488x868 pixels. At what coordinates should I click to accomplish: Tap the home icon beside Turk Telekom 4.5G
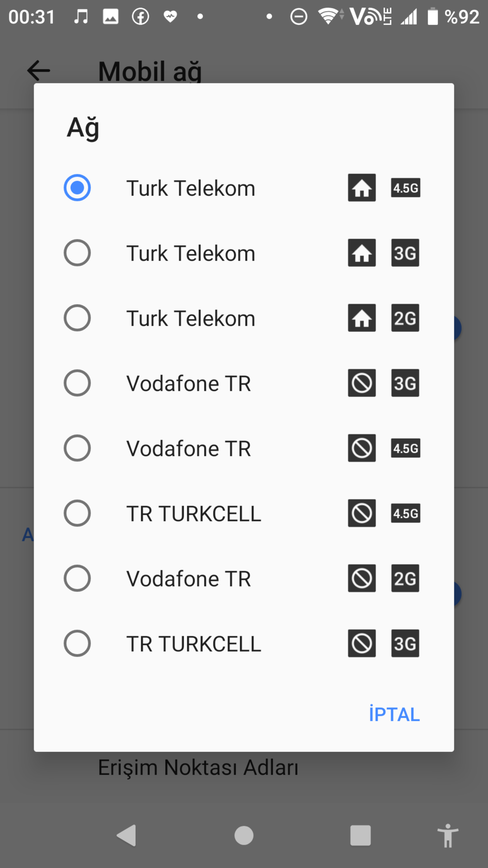[362, 188]
